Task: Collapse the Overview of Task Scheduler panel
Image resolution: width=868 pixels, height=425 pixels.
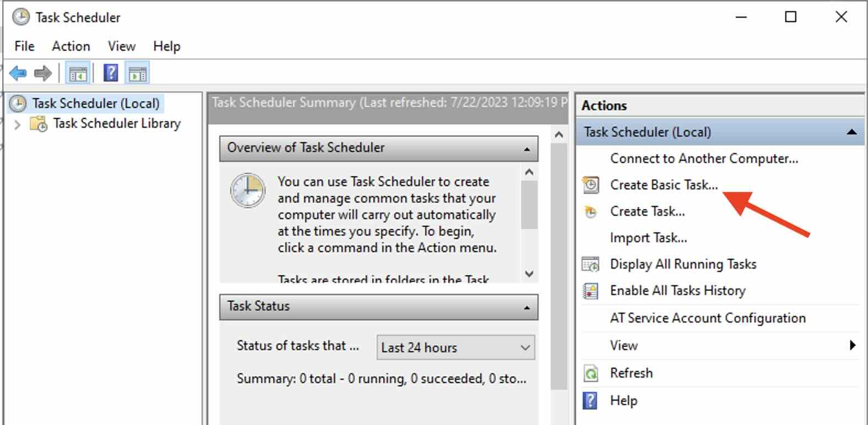Action: pyautogui.click(x=526, y=148)
